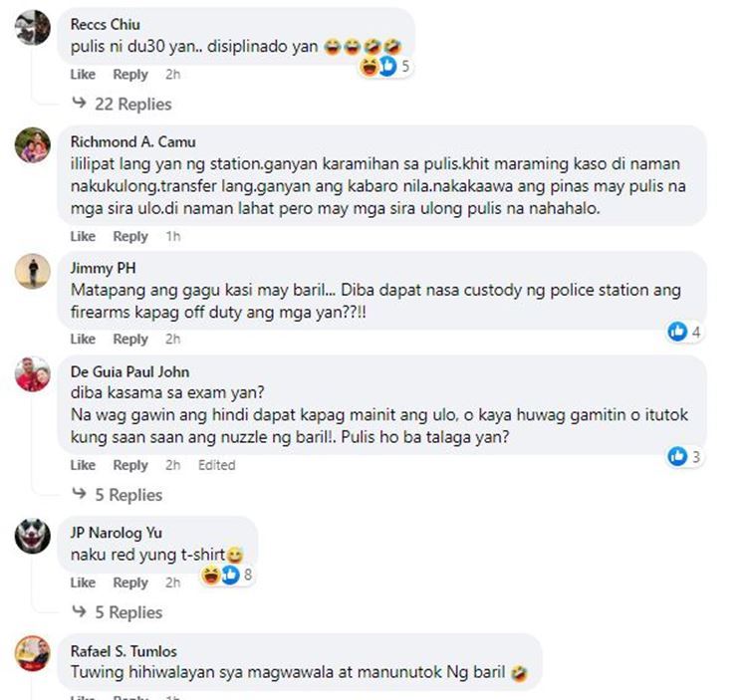
Task: Expand 5 Replies under JP Narolog Yu
Action: 118,612
